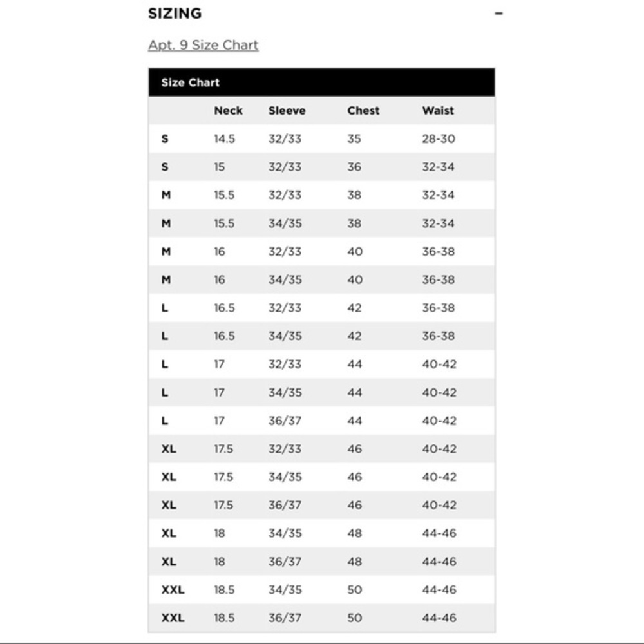Select XL row with neck 18 sleeve 36/37
Image resolution: width=644 pixels, height=644 pixels.
[321, 562]
